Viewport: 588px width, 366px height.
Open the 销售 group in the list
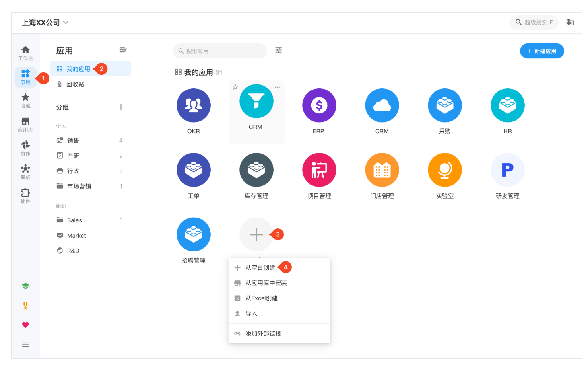click(x=73, y=140)
